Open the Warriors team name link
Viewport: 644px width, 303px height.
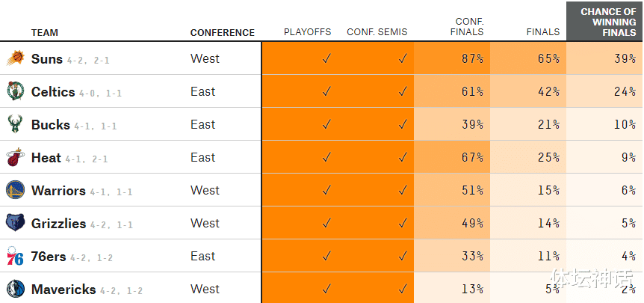58,190
